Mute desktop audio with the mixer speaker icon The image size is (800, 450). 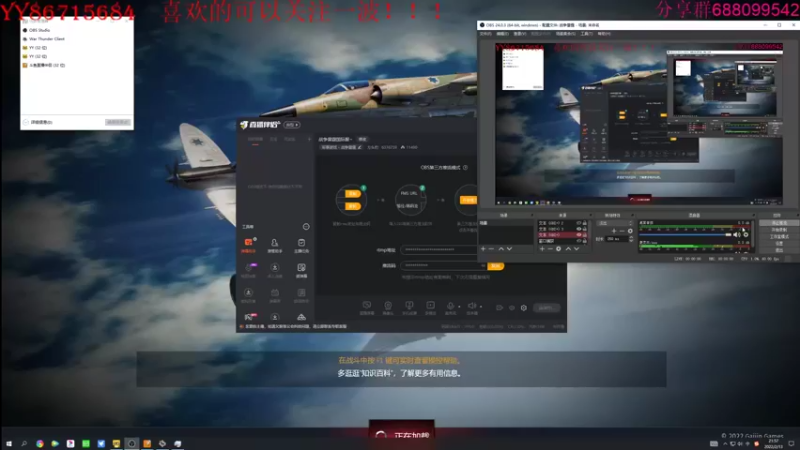pyautogui.click(x=736, y=235)
